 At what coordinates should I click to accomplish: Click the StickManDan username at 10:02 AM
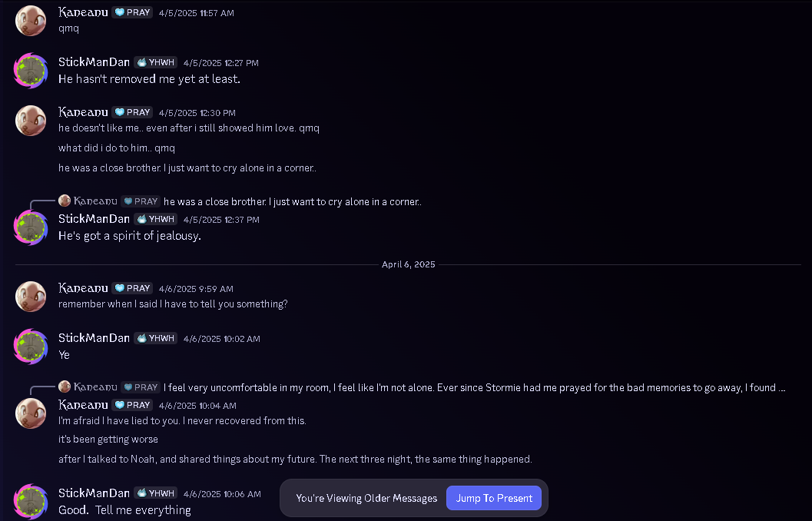click(94, 338)
